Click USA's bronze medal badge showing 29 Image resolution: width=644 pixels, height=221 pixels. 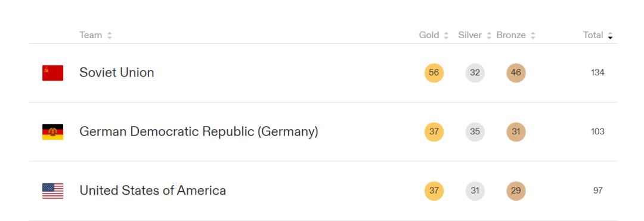point(516,191)
